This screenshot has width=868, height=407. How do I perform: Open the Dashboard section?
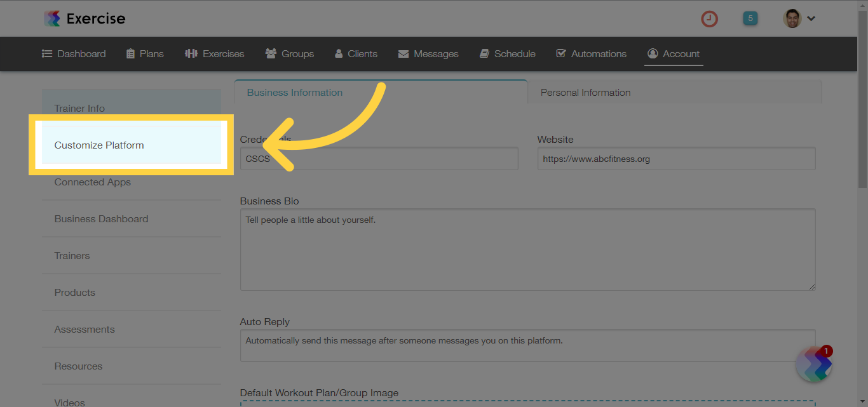point(73,53)
